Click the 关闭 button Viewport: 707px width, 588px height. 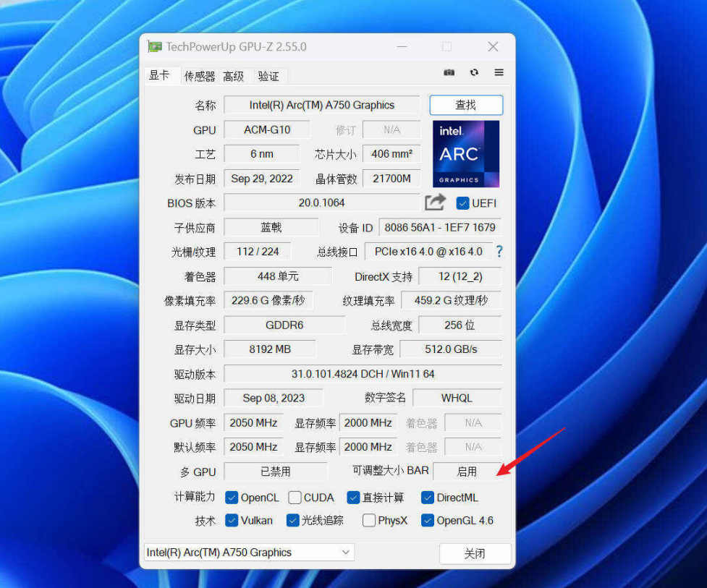[x=475, y=553]
